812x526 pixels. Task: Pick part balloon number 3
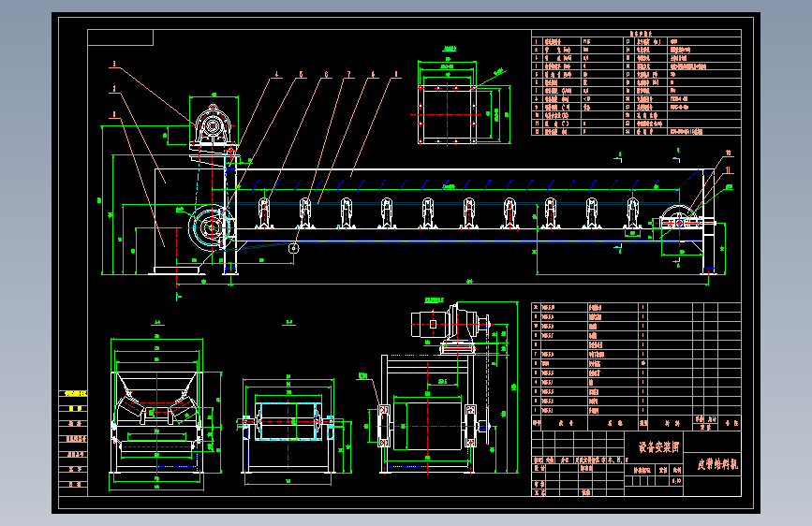[x=114, y=65]
